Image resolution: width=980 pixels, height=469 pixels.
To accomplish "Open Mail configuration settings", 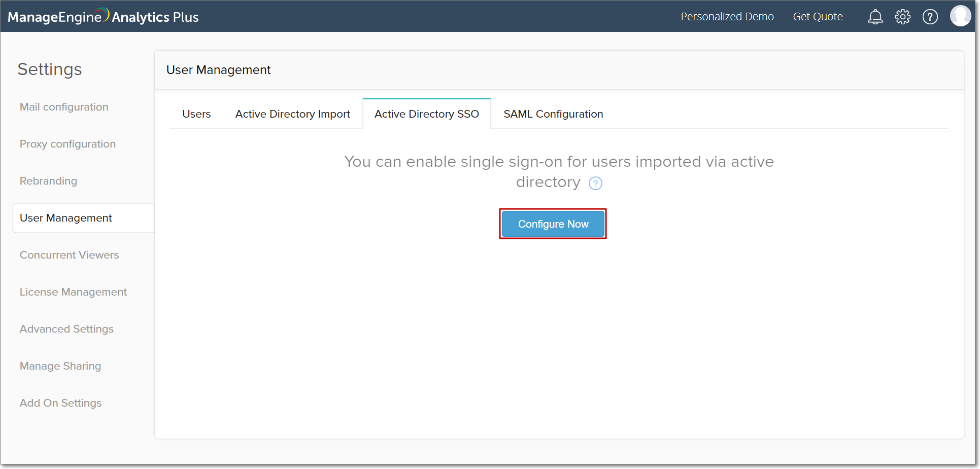I will 64,107.
